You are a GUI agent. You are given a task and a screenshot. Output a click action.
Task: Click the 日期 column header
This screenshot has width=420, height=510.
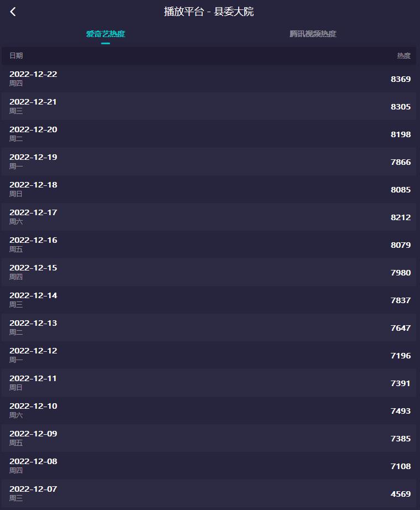click(16, 56)
